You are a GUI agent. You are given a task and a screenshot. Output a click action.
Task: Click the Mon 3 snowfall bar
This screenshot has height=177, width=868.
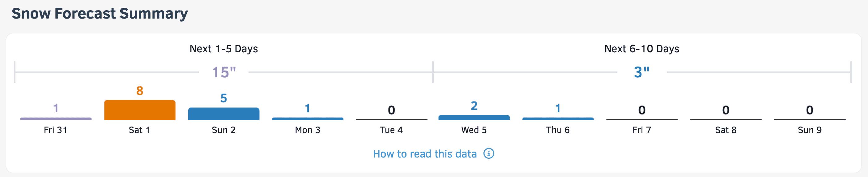click(x=307, y=119)
